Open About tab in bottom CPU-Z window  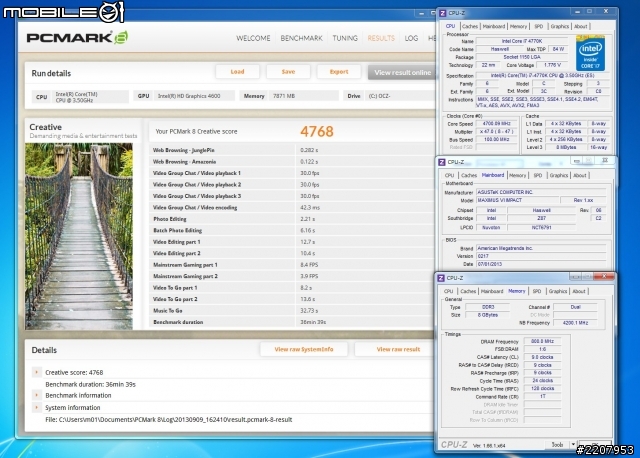pos(579,291)
